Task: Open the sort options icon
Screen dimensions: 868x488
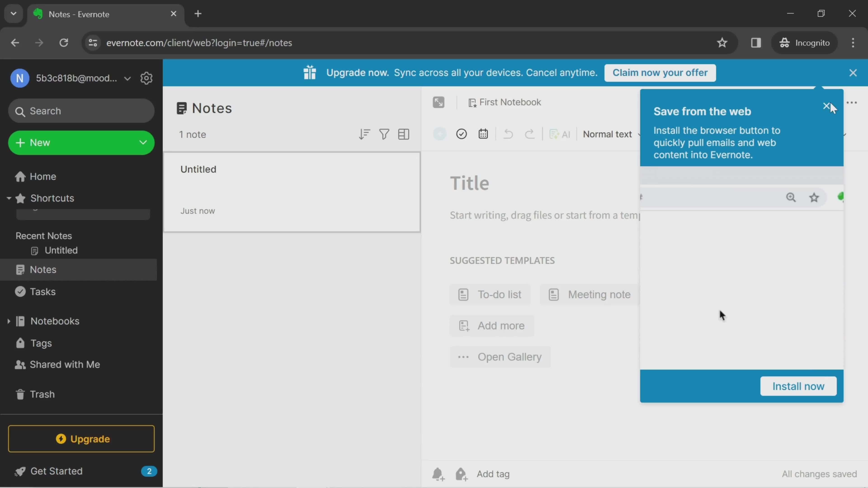Action: 364,134
